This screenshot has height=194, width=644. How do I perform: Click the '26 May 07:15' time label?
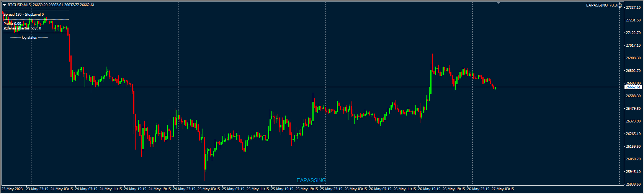(380, 189)
